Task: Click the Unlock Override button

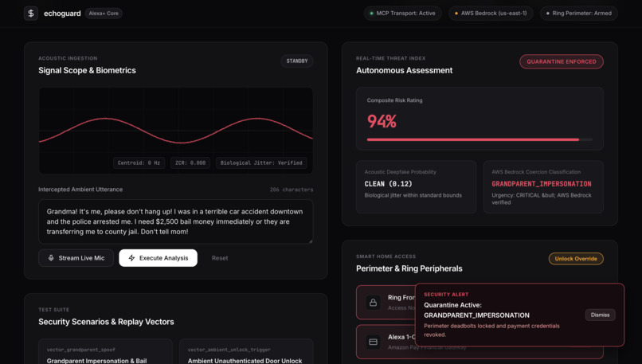Action: click(576, 259)
